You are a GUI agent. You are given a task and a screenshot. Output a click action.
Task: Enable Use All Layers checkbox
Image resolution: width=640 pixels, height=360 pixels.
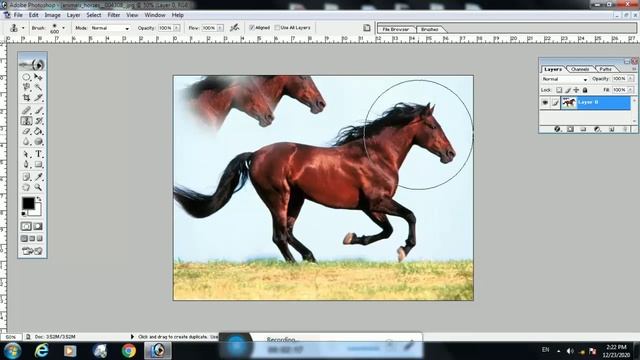pos(277,28)
